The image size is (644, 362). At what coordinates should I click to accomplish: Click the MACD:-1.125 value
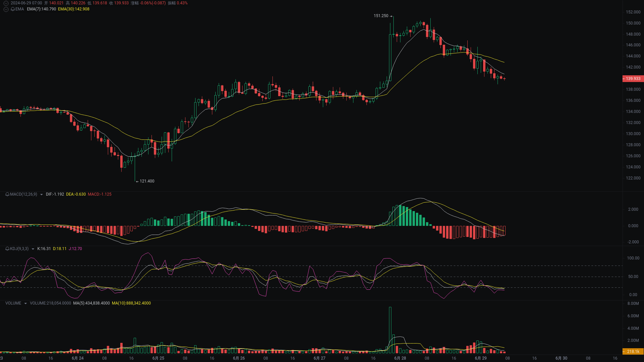[x=99, y=194]
